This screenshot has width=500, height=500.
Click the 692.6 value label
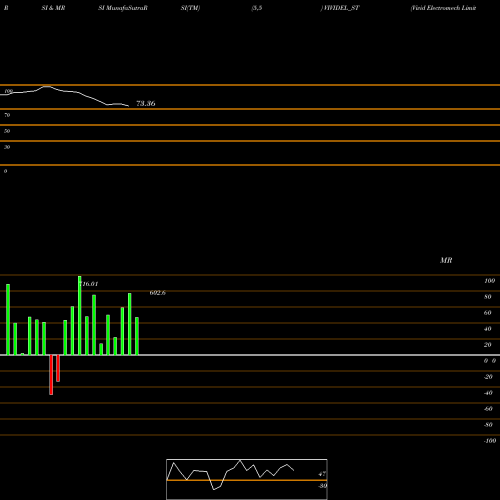tap(158, 293)
